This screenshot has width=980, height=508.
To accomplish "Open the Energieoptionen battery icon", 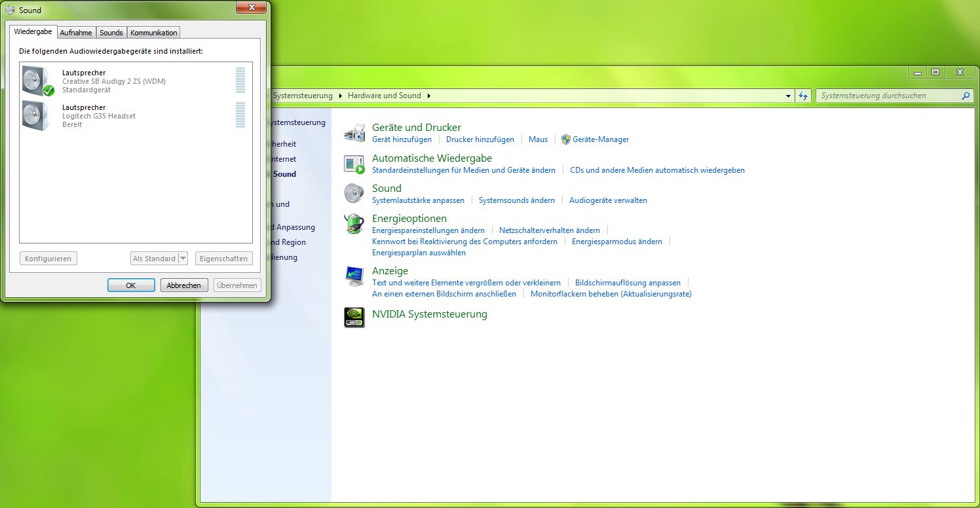I will click(354, 224).
